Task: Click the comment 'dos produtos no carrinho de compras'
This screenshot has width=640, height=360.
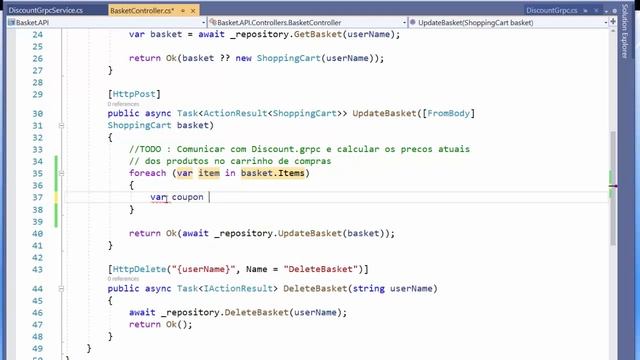Action: [x=238, y=161]
